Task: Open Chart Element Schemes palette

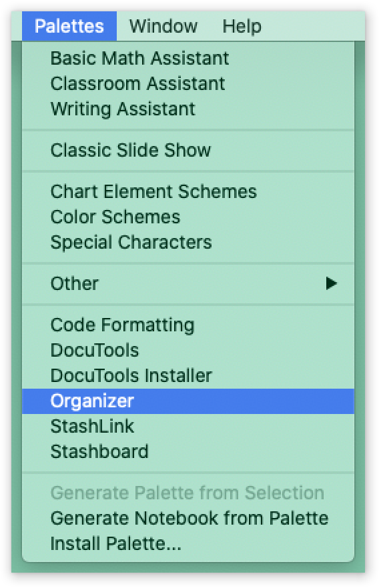Action: tap(187, 191)
